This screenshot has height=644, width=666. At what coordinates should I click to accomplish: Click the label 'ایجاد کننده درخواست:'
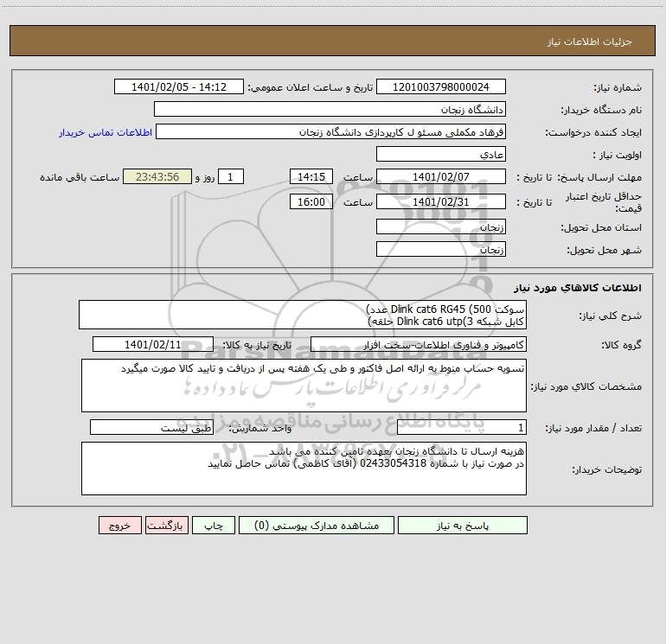[593, 132]
